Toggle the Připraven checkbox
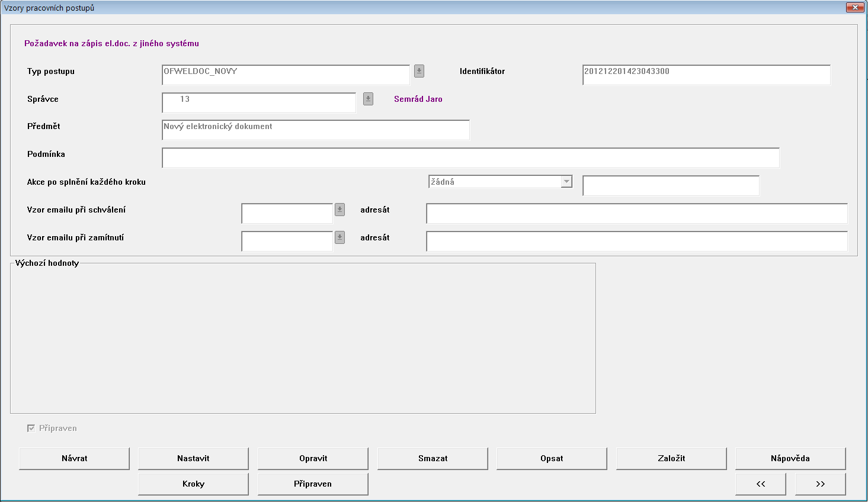Screen dimensions: 868x502 (x=31, y=428)
